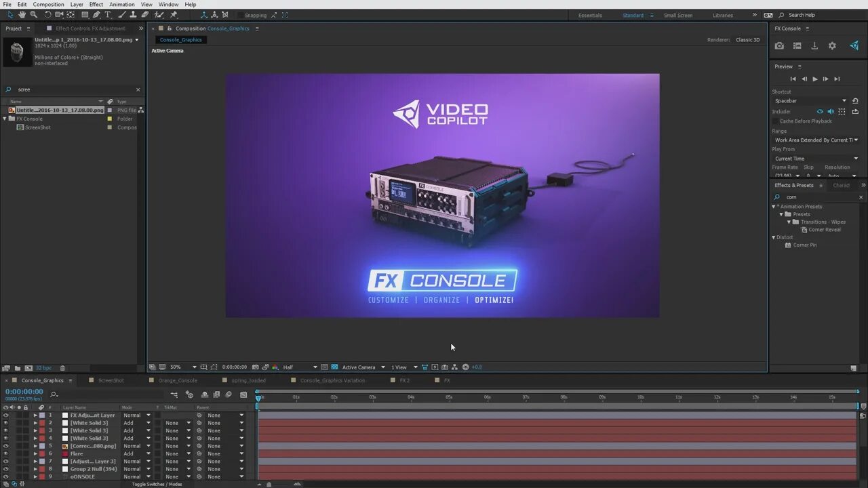Open the magnification 50% dropdown

(182, 367)
